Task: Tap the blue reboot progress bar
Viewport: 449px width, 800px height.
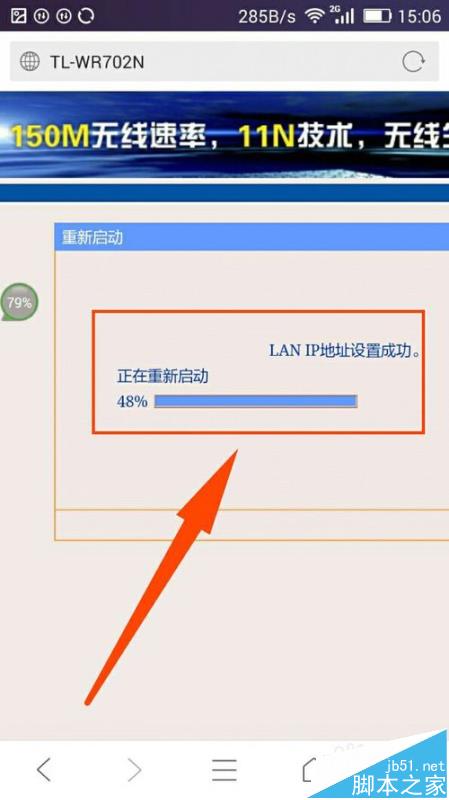Action: (x=256, y=401)
